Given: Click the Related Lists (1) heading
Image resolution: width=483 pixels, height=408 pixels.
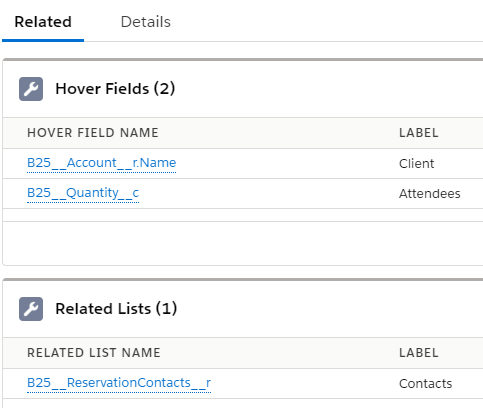Looking at the screenshot, I should click(x=116, y=309).
